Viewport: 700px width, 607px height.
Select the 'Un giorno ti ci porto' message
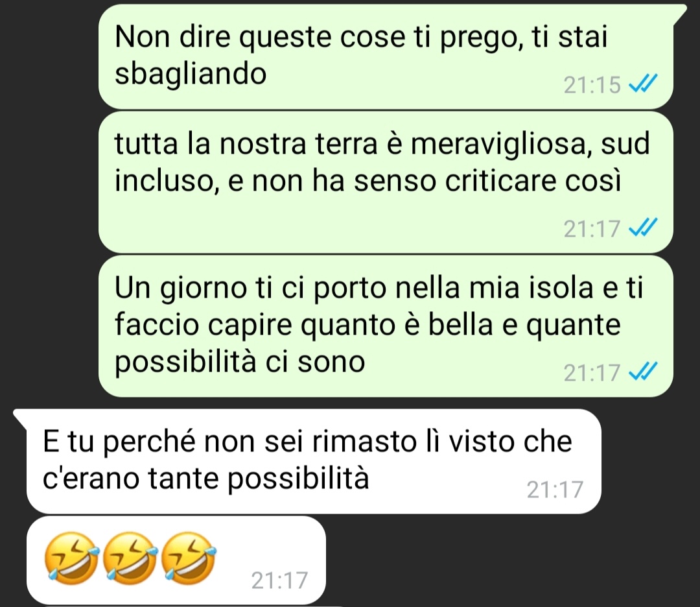tap(386, 326)
